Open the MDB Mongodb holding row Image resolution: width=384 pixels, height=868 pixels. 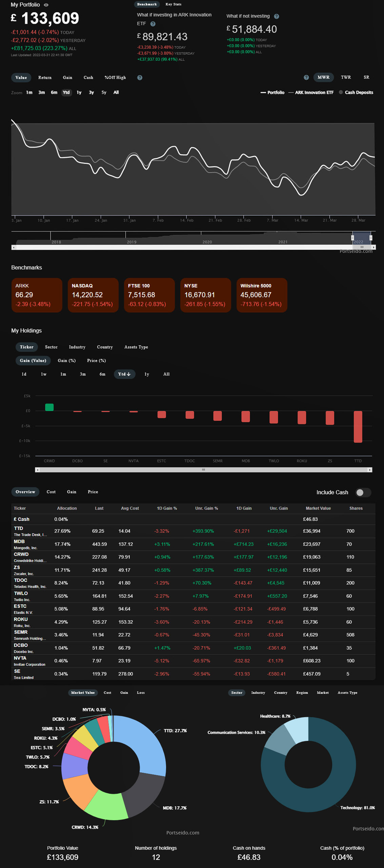point(193,544)
